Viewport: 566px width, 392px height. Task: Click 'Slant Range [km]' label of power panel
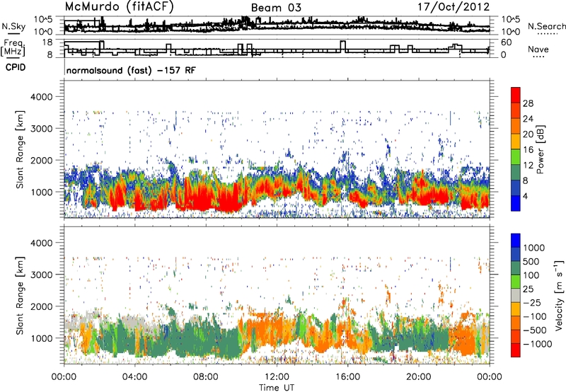coord(20,149)
